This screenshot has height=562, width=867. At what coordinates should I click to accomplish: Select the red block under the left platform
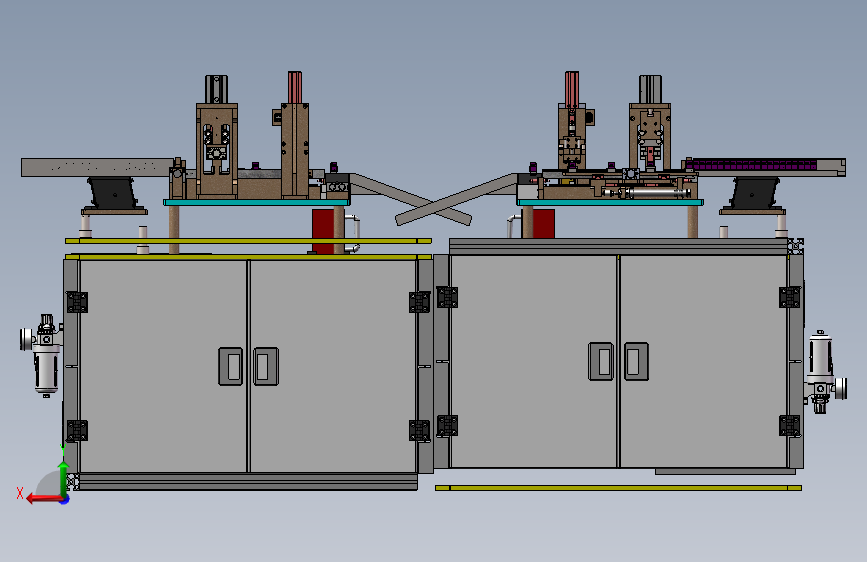[322, 230]
